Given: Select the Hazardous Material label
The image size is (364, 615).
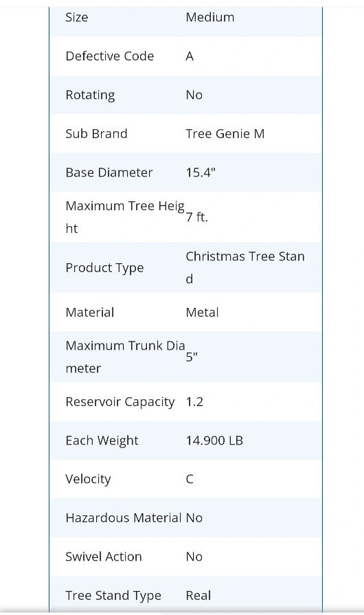Looking at the screenshot, I should (x=124, y=518).
